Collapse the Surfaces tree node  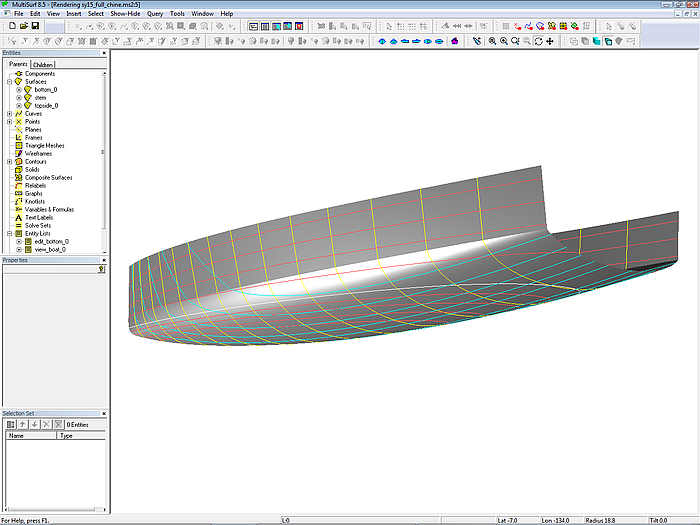tap(9, 82)
